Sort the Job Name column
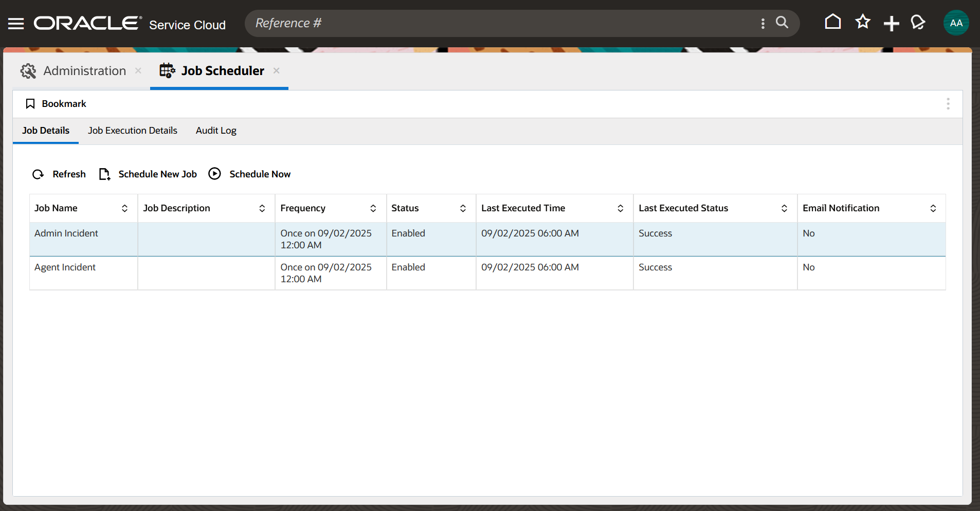 click(125, 208)
